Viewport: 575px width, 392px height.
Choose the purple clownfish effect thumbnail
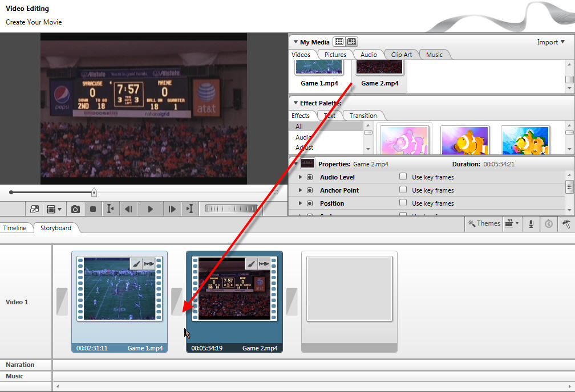pos(465,140)
